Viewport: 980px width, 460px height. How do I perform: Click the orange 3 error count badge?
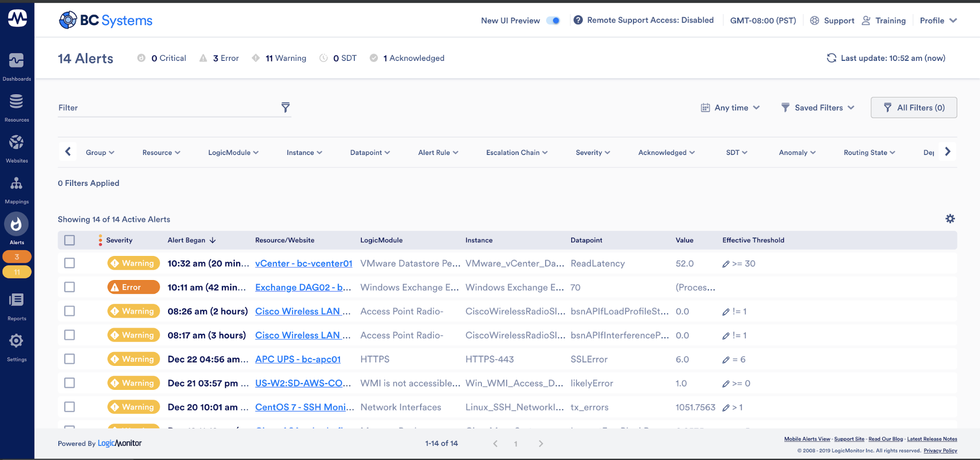[17, 256]
